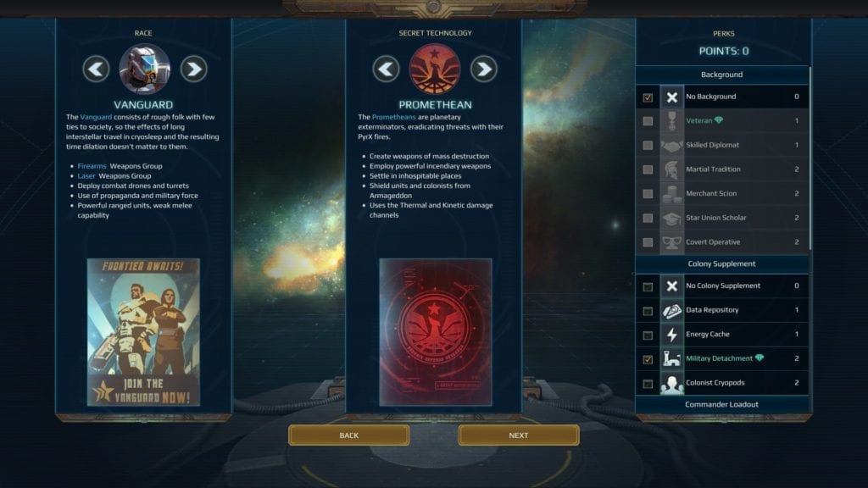Expand the Commander Loadout section
Viewport: 868px width, 488px height.
[x=722, y=404]
